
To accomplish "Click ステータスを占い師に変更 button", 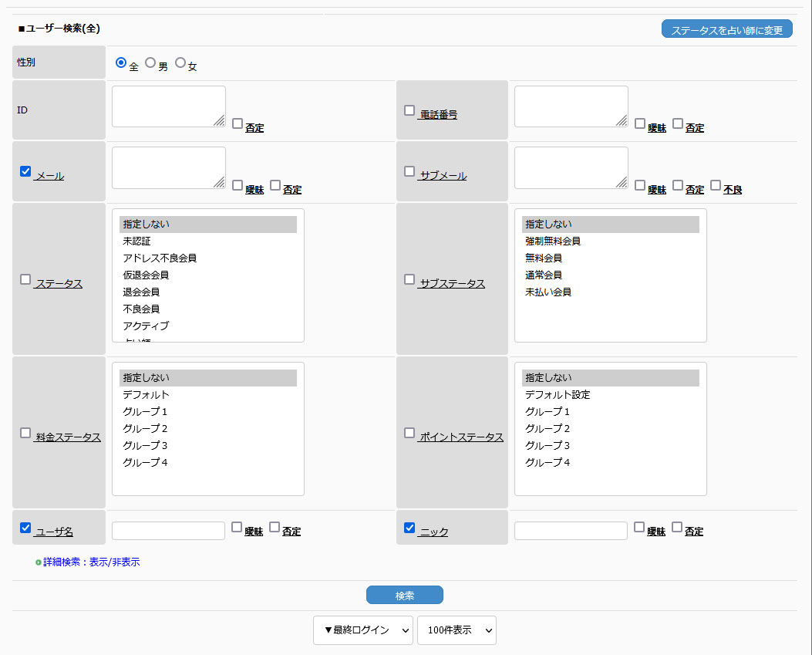I will point(726,30).
